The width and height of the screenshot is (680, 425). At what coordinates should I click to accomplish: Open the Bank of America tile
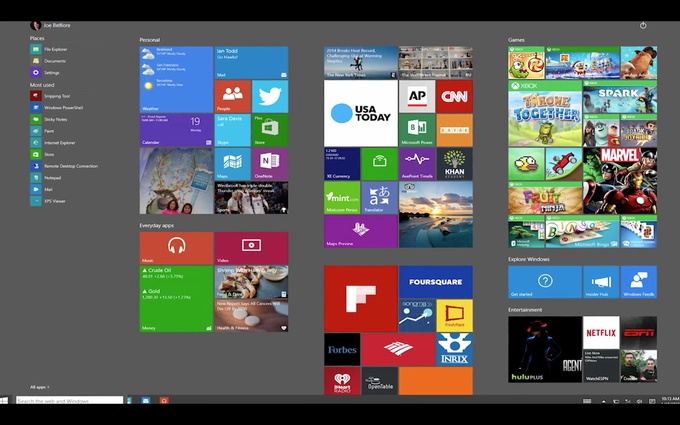(398, 350)
